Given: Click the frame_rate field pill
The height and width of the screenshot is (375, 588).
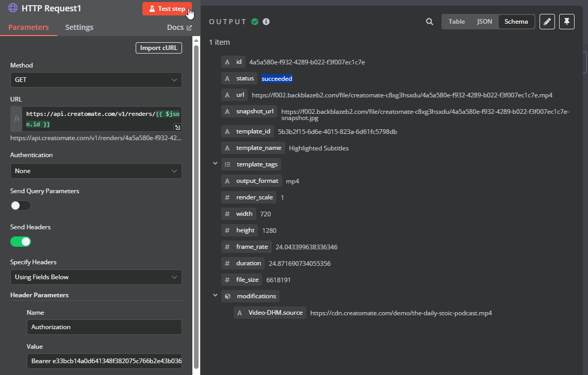Looking at the screenshot, I should pyautogui.click(x=247, y=247).
